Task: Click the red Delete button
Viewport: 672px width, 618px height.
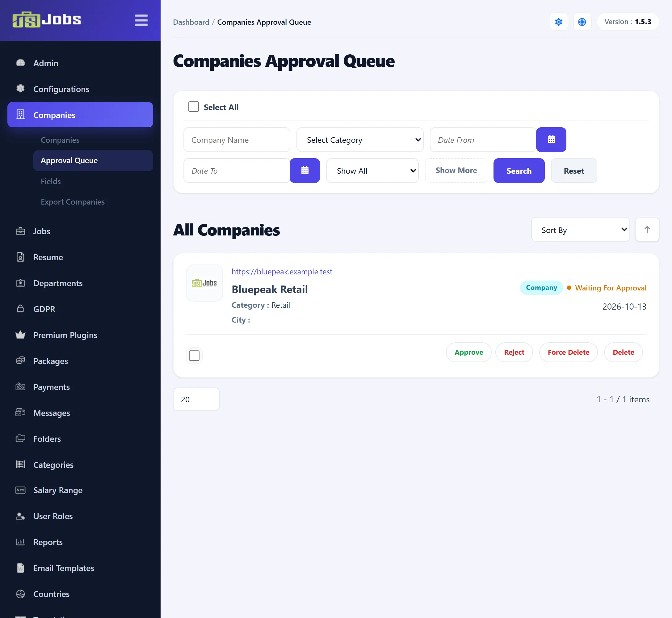Action: click(x=623, y=352)
